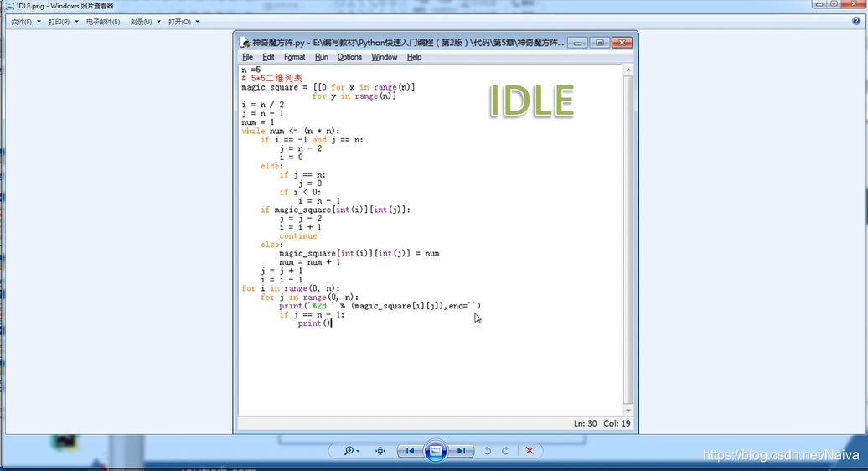Rotate the image clockwise

505,451
